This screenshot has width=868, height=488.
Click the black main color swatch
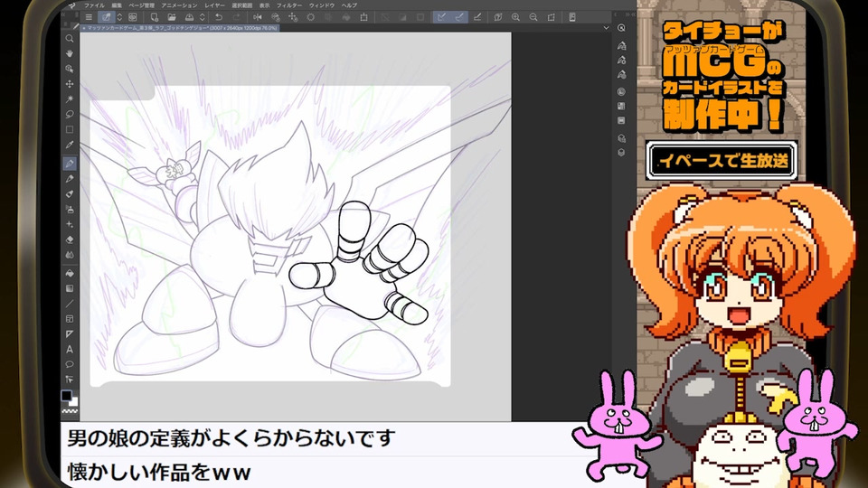pos(67,396)
